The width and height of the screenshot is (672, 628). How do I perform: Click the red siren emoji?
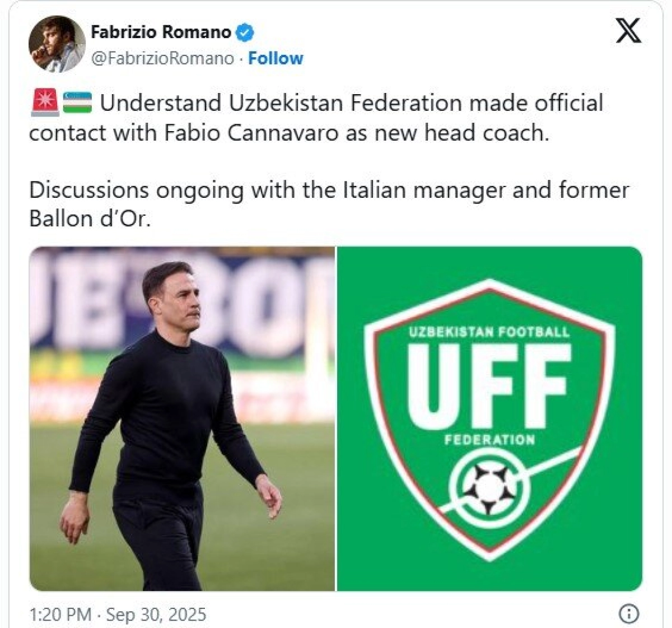44,103
